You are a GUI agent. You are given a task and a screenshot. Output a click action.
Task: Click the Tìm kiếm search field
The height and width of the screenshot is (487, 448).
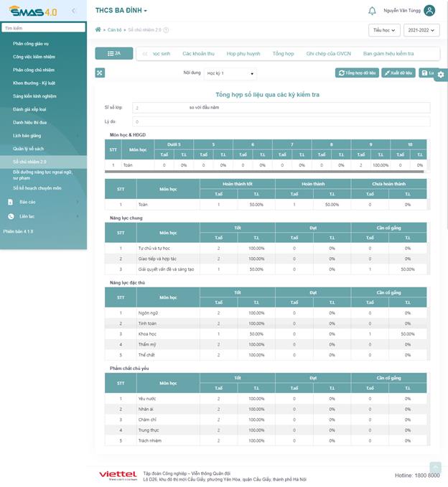tap(42, 28)
